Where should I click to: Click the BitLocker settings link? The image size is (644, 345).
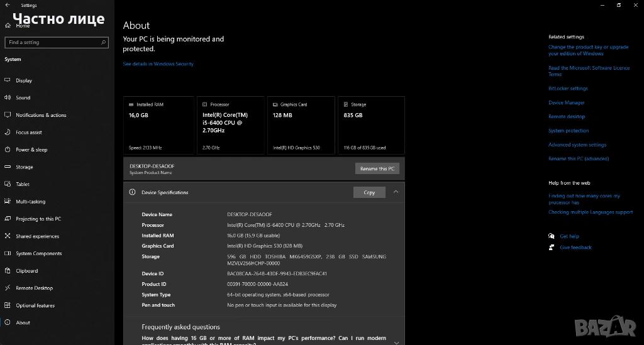(568, 89)
